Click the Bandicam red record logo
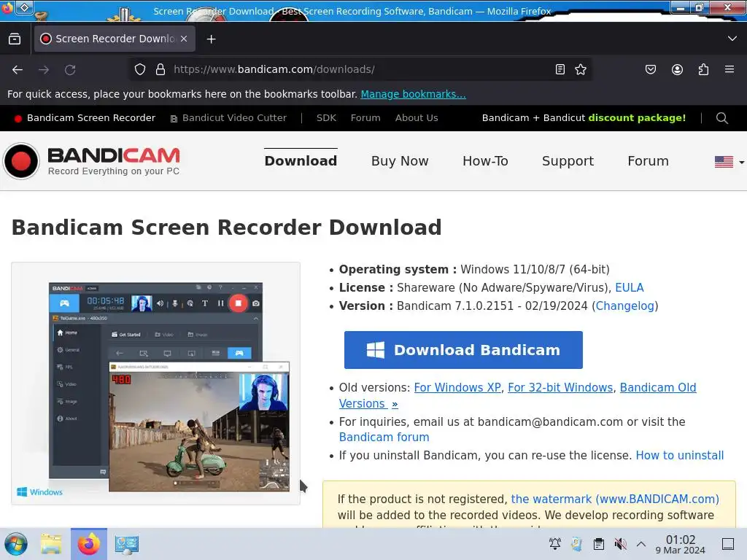747x560 pixels. [x=21, y=161]
